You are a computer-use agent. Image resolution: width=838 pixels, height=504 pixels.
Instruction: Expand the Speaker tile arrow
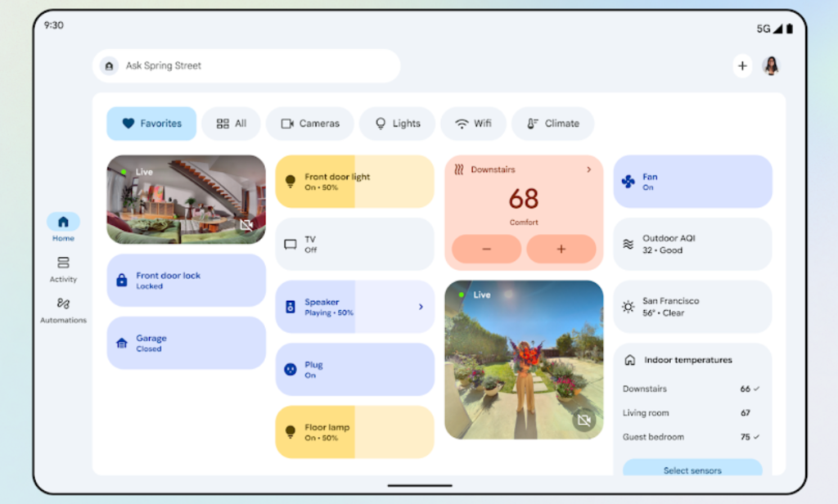point(421,307)
